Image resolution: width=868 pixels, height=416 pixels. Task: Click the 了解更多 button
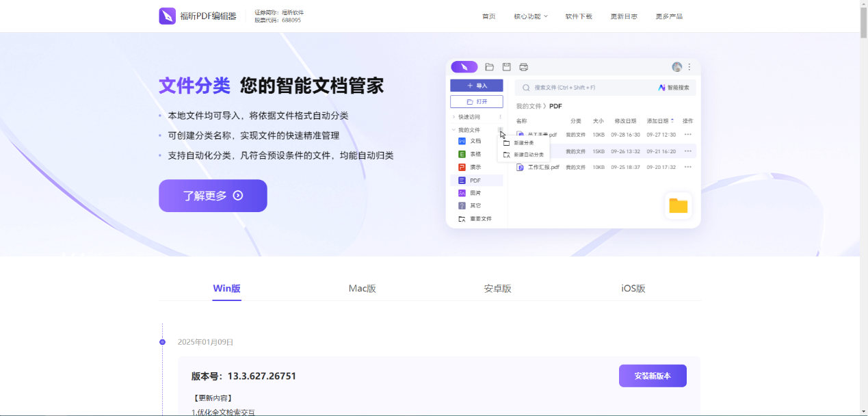click(x=213, y=196)
